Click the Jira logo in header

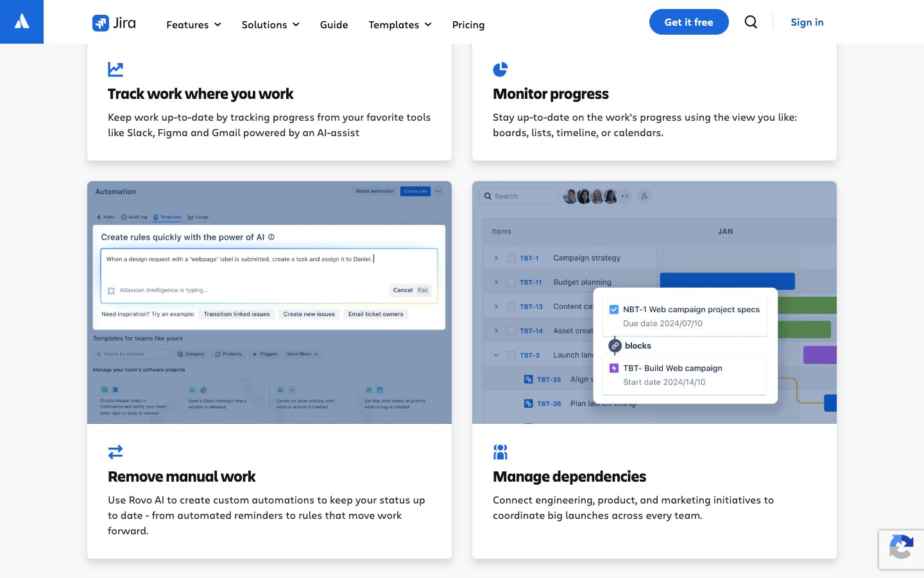coord(114,23)
